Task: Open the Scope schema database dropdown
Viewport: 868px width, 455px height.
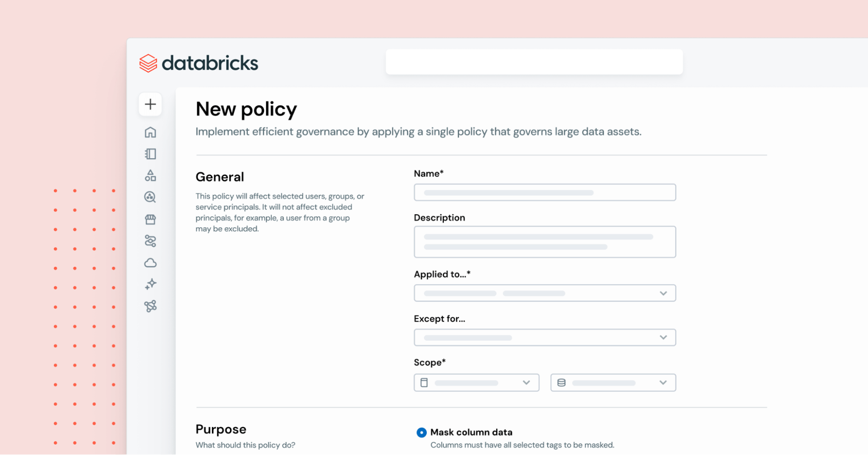Action: (613, 383)
